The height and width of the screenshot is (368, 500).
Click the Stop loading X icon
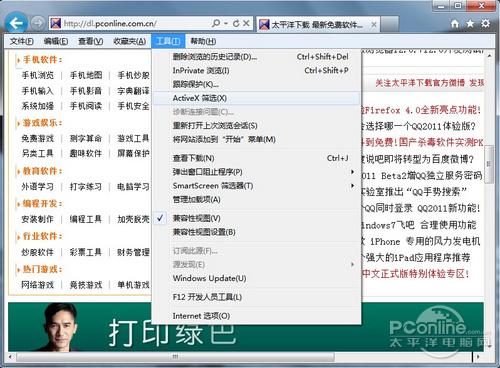click(x=246, y=23)
